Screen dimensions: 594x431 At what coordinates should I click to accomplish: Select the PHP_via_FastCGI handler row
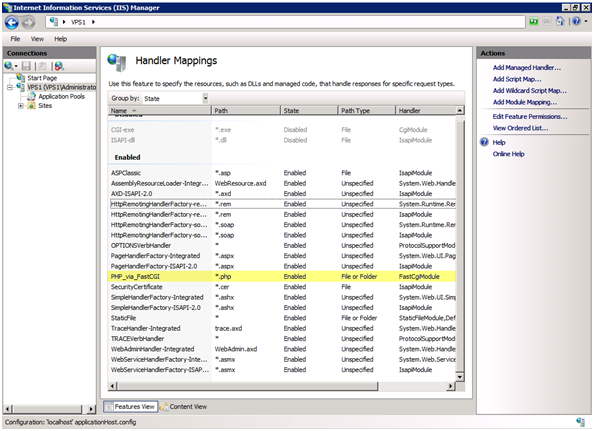click(x=283, y=276)
